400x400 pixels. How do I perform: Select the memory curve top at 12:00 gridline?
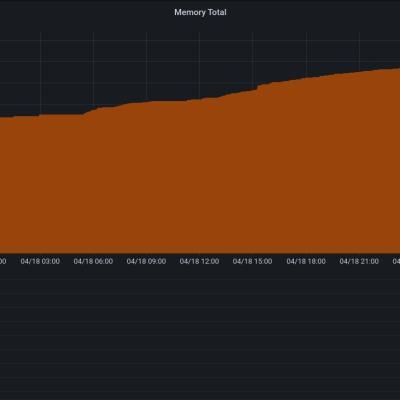(x=199, y=99)
